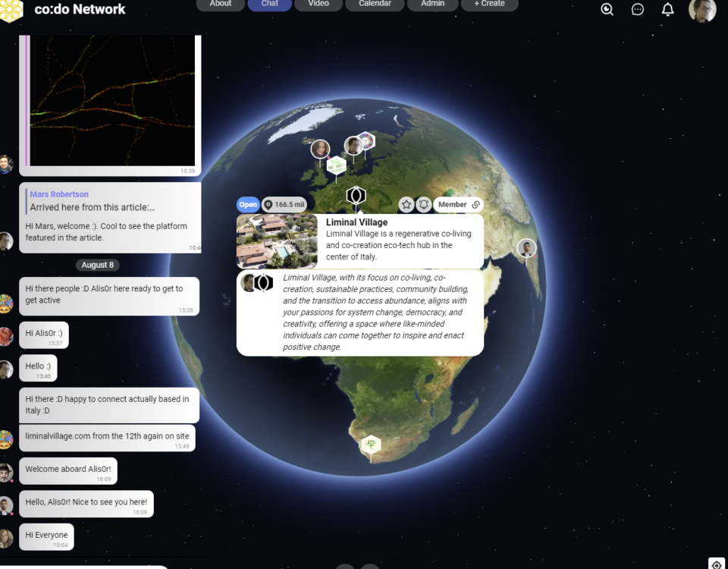
Task: Click the 'Arrived here from this article' quote
Action: coord(93,207)
